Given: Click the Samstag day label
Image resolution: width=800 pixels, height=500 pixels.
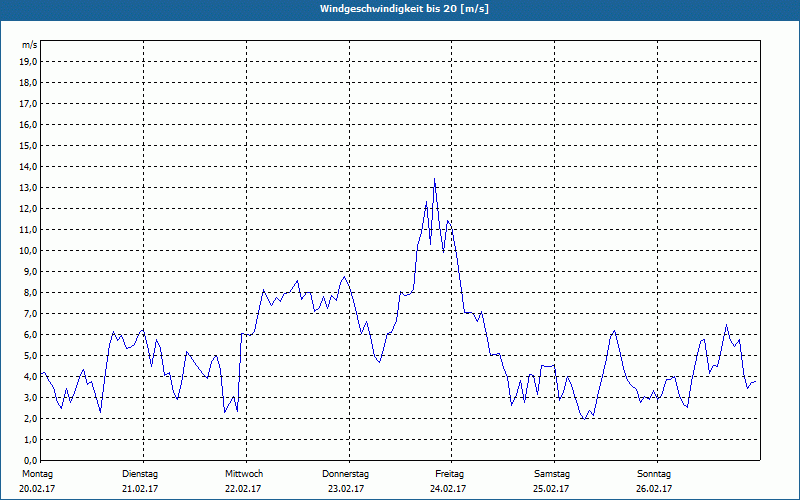Looking at the screenshot, I should point(552,474).
